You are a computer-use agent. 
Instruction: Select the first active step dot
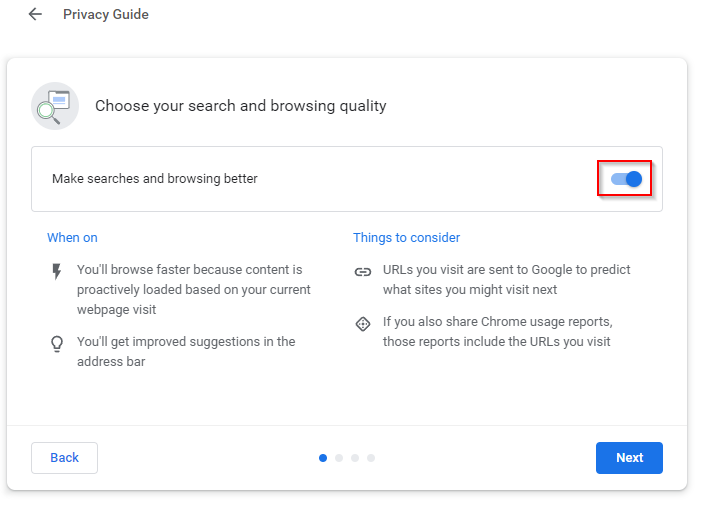click(323, 458)
